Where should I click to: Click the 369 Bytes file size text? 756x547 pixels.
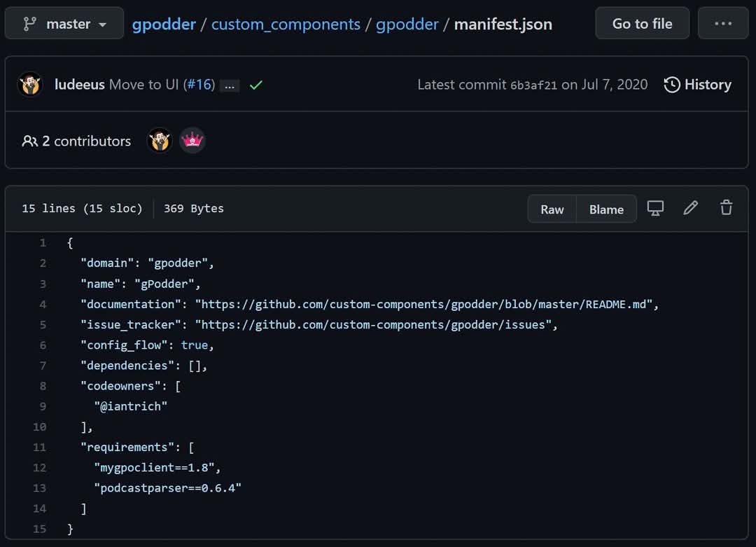[194, 209]
